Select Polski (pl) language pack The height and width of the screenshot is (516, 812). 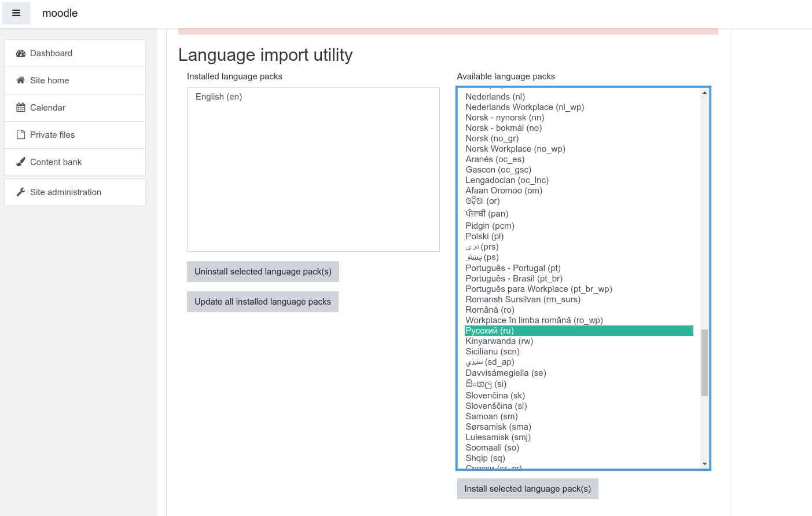484,236
